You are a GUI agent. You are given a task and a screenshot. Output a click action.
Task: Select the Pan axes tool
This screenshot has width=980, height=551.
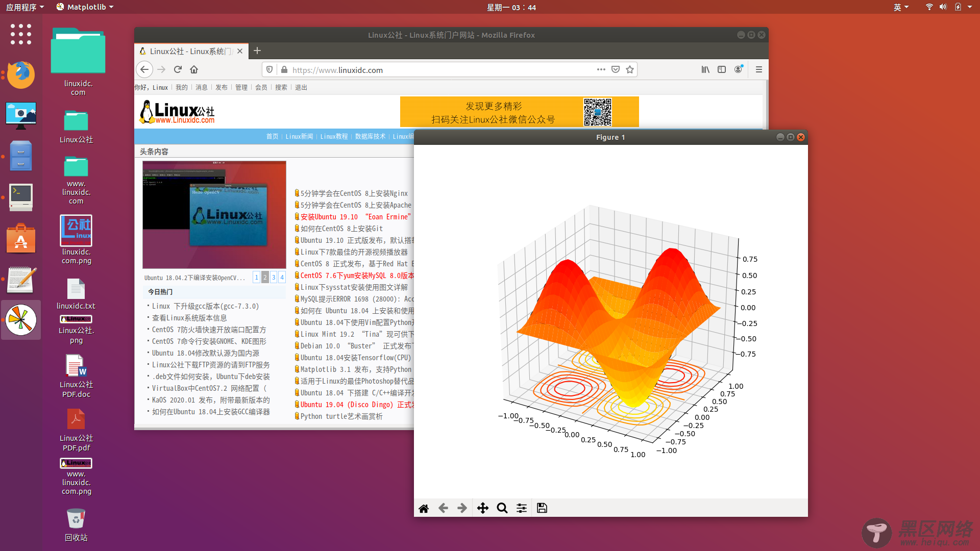[483, 508]
